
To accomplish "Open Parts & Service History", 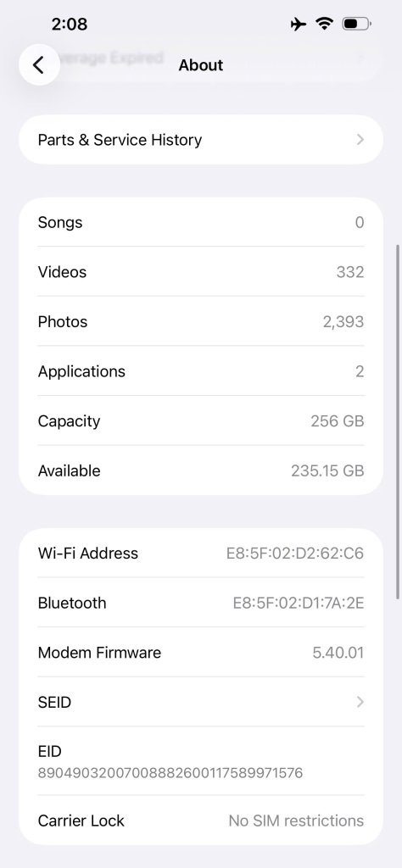I will [201, 140].
